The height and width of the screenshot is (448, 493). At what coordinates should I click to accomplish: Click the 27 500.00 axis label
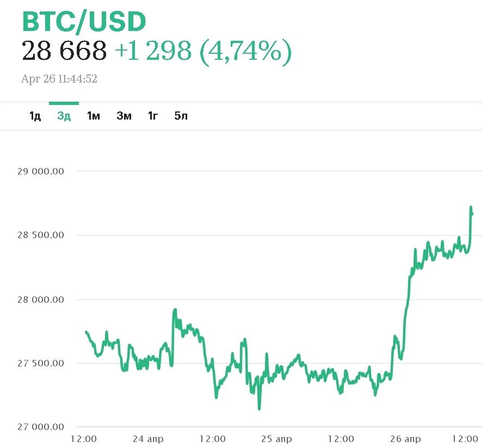coord(41,363)
